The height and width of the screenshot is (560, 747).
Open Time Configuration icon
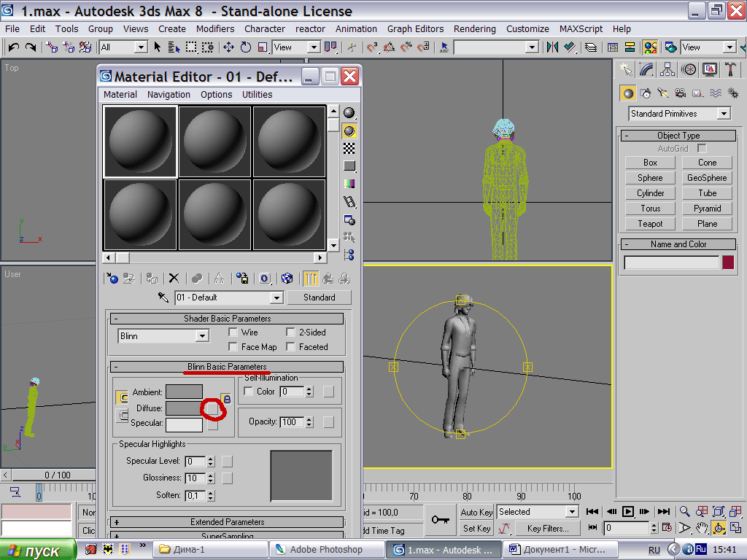[667, 528]
